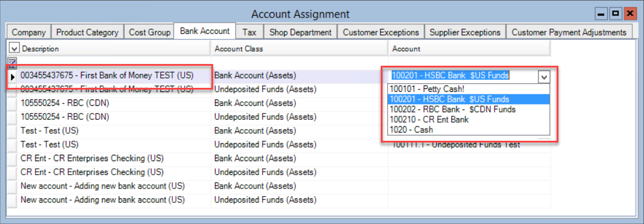
Task: Select 100202 - RBC Bank - $CDN Funds option
Action: point(468,109)
